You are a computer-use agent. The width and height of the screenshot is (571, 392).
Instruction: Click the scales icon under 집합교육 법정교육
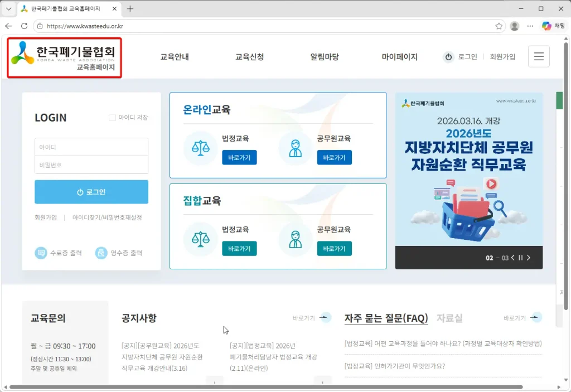click(201, 239)
